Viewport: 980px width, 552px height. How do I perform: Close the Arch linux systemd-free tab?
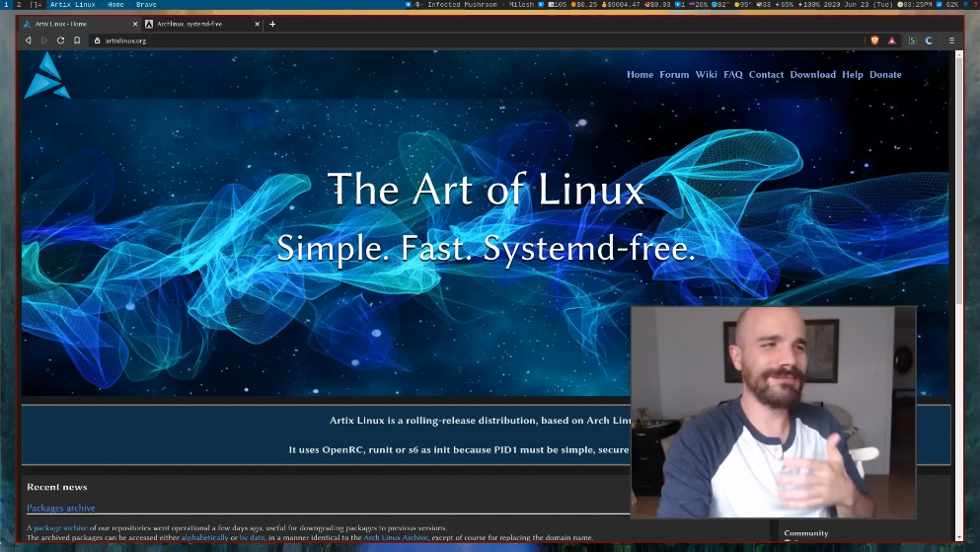click(x=257, y=25)
